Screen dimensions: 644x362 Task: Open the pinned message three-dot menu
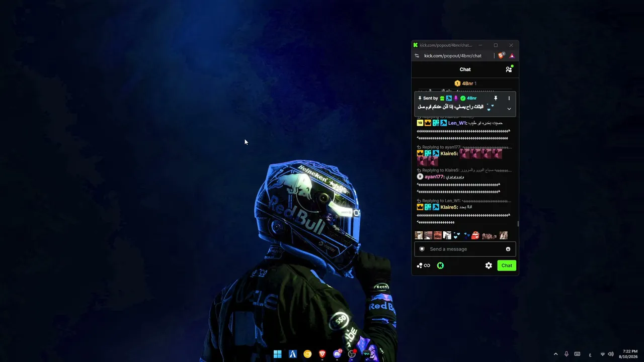pos(509,98)
